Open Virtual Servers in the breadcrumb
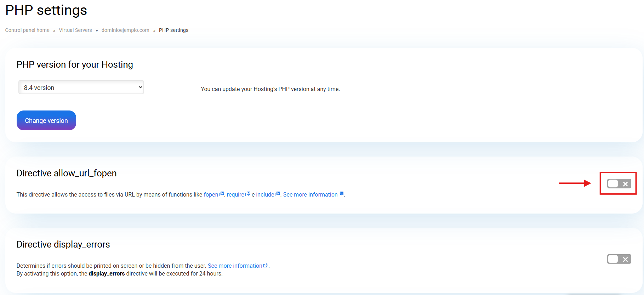This screenshot has height=295, width=644. pos(75,30)
